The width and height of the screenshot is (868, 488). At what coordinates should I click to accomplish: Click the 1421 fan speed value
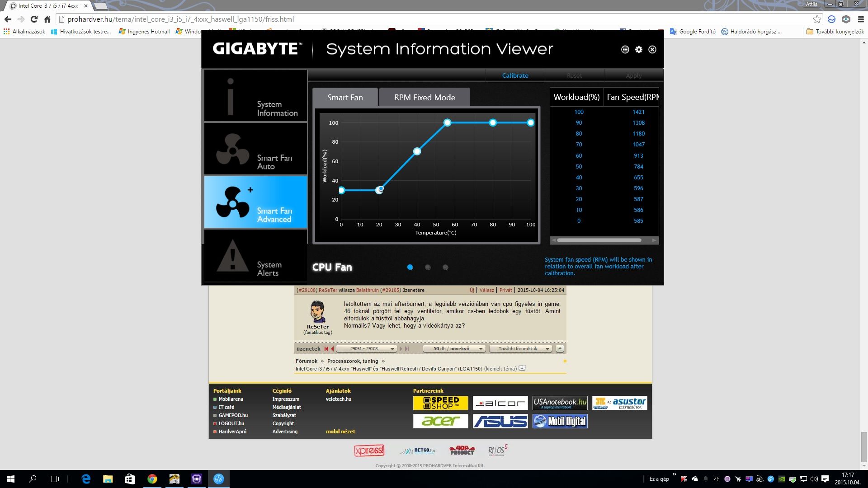[x=638, y=112]
